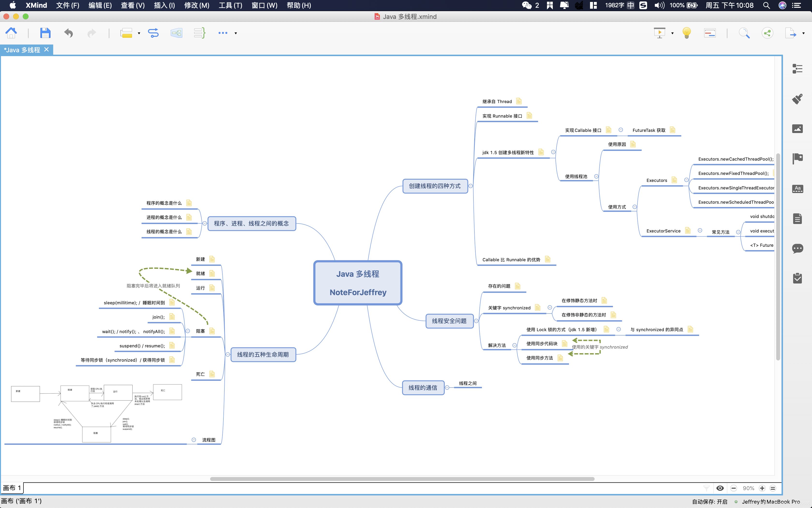Image resolution: width=812 pixels, height=508 pixels.
Task: Click the lifecycle flowchart image thumbnail
Action: coord(96,413)
